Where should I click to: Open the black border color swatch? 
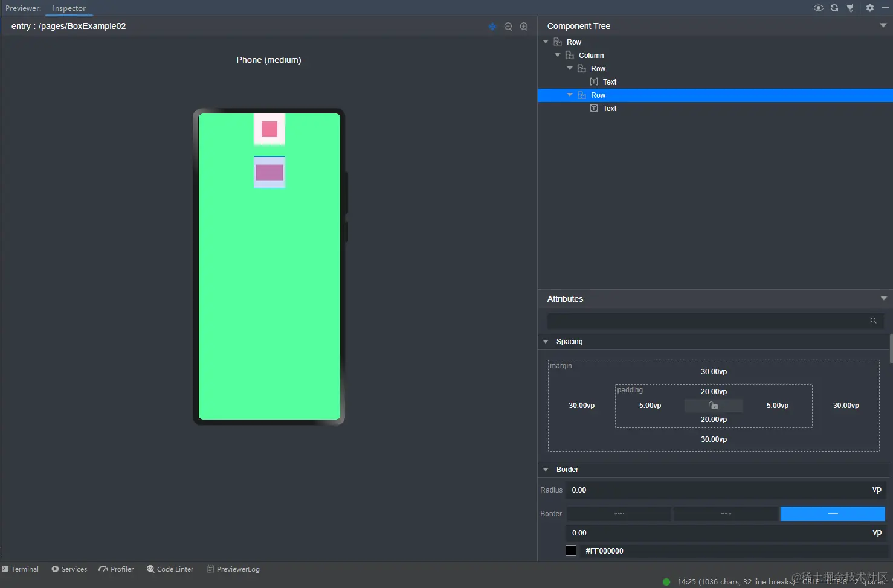571,551
